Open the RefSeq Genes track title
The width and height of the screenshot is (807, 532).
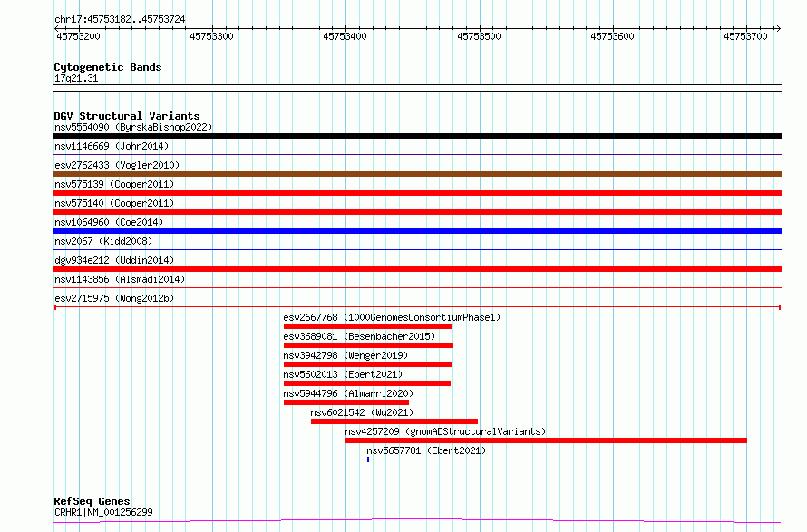92,501
